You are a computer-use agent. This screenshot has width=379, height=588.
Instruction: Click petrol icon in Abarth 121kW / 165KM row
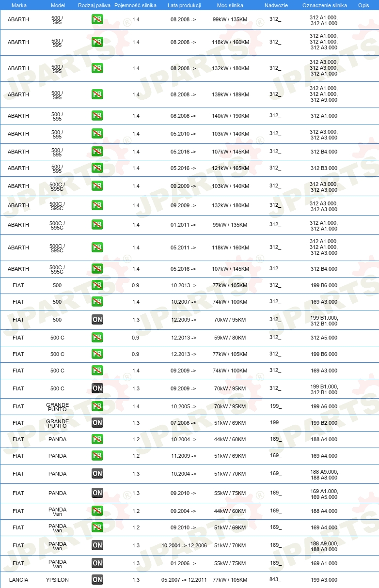point(97,168)
